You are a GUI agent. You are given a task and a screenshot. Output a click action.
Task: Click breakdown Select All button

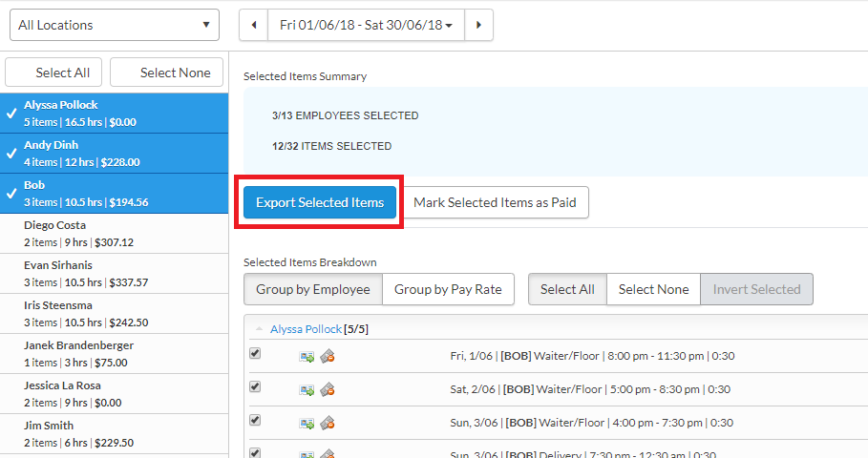pos(567,289)
